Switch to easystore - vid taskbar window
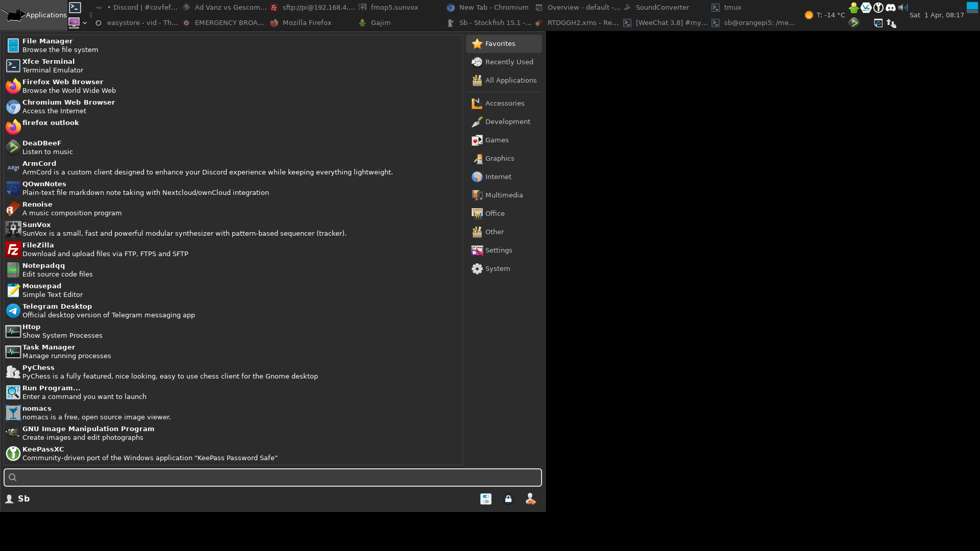The height and width of the screenshot is (551, 980). click(x=137, y=23)
